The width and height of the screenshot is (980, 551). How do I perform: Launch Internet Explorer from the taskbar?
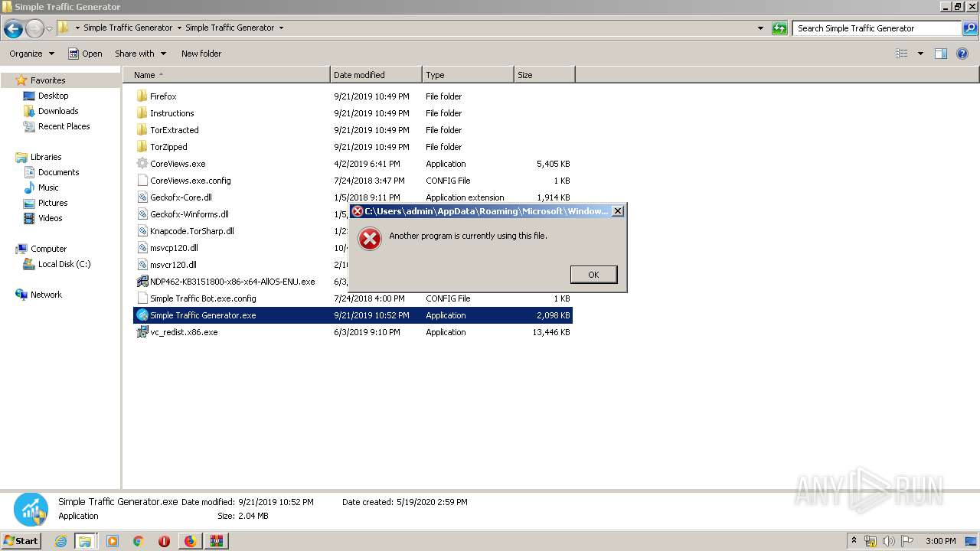pos(60,541)
